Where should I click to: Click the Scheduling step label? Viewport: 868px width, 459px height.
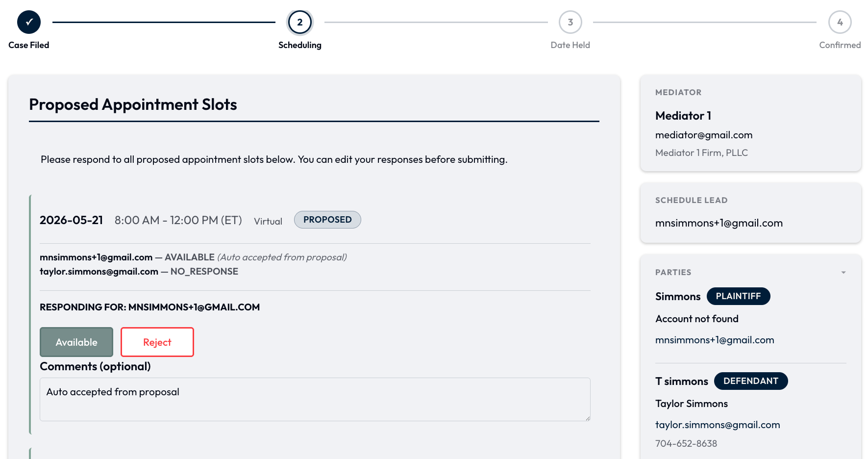click(x=300, y=45)
